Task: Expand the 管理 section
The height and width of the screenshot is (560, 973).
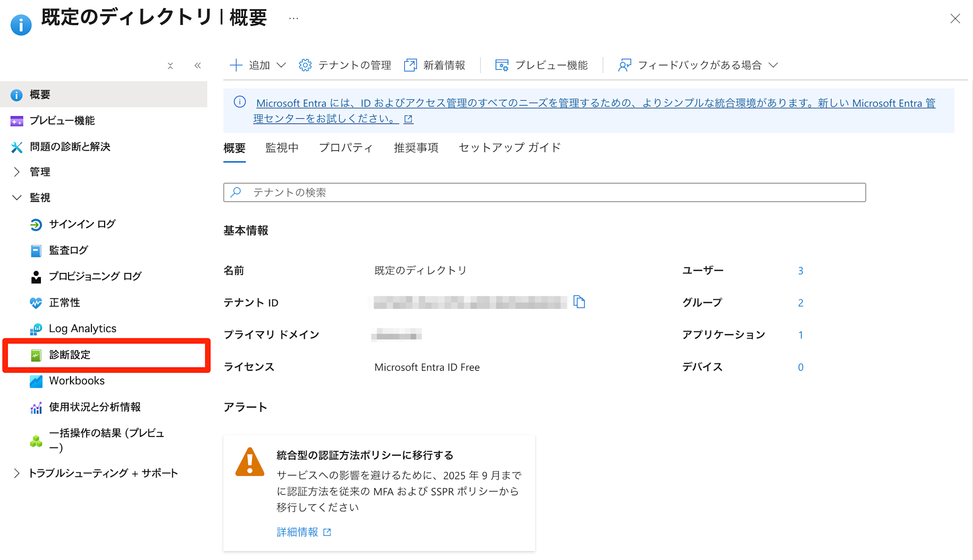Action: point(17,172)
